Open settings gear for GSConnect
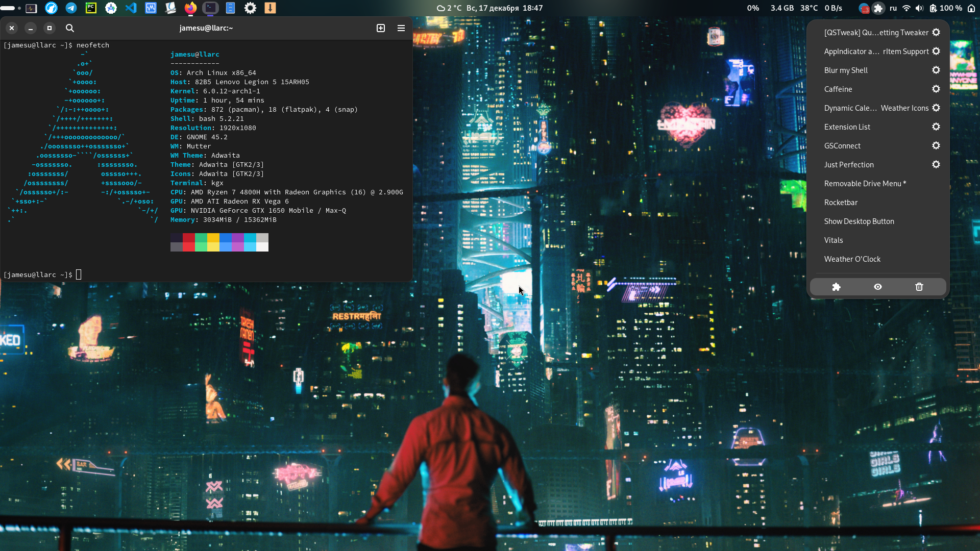The height and width of the screenshot is (551, 980). pyautogui.click(x=936, y=145)
